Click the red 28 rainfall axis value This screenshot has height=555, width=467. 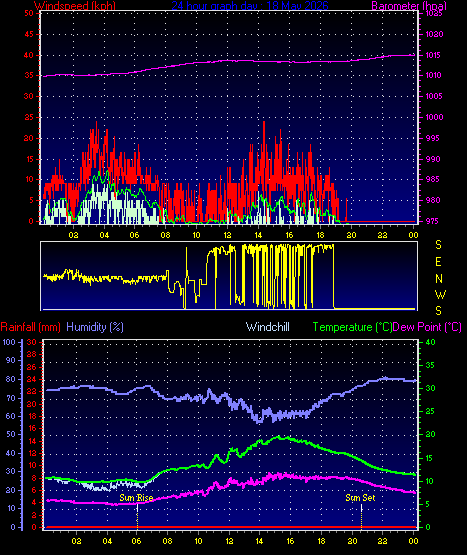32,354
